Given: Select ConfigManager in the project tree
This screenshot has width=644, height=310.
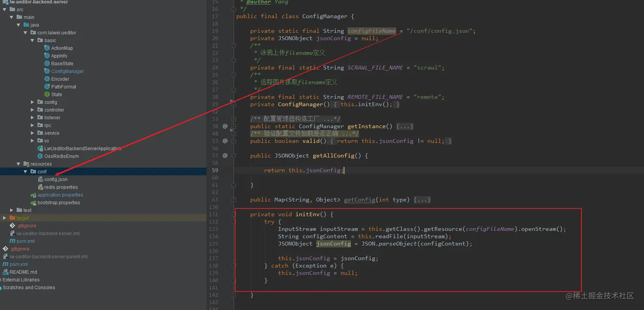Looking at the screenshot, I should point(67,71).
